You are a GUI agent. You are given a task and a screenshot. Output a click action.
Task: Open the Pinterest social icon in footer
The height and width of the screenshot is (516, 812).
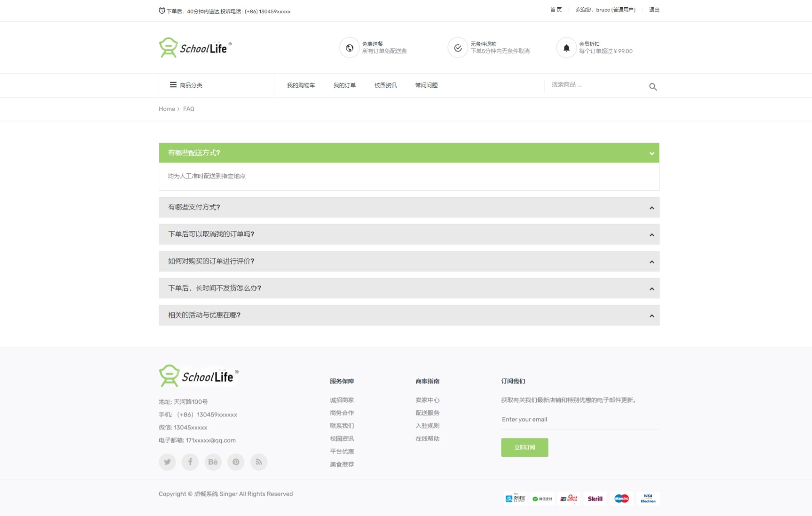pos(236,462)
